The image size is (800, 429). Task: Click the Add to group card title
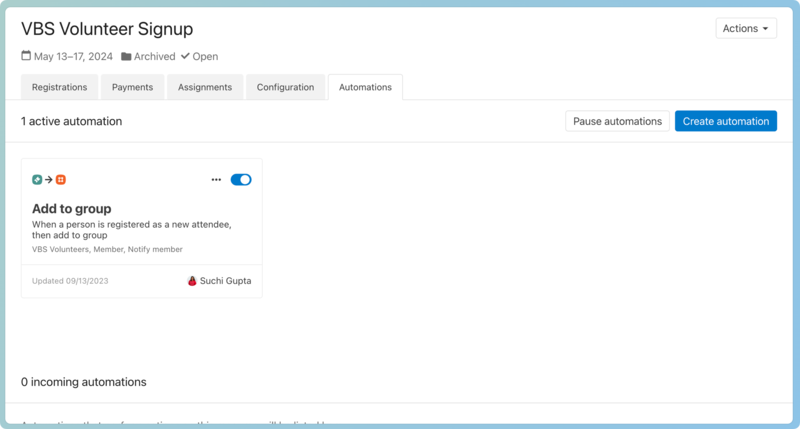pos(71,209)
